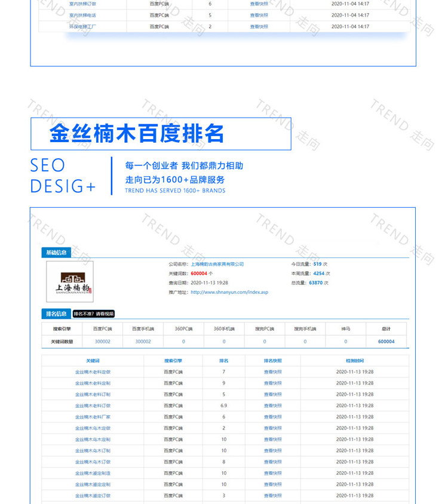View 查看快照 for 室内扶梯电话 row
This screenshot has width=448, height=504.
pos(259,16)
